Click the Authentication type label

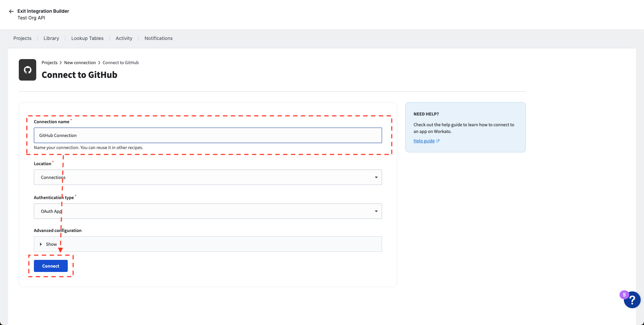[54, 198]
